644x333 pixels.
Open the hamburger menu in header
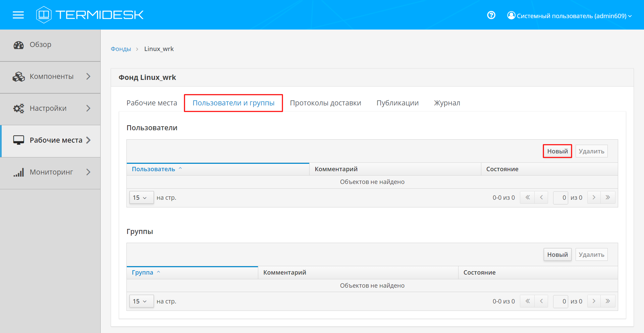pyautogui.click(x=18, y=15)
